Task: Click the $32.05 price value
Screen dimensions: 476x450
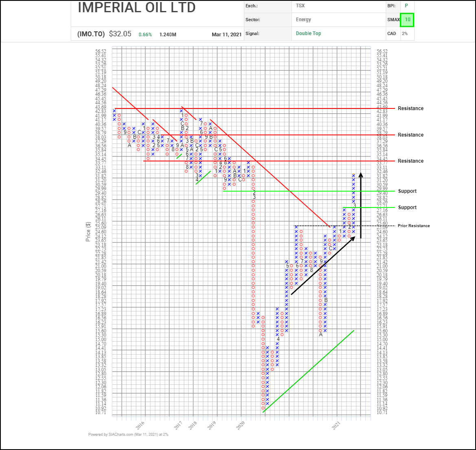Action: 120,34
